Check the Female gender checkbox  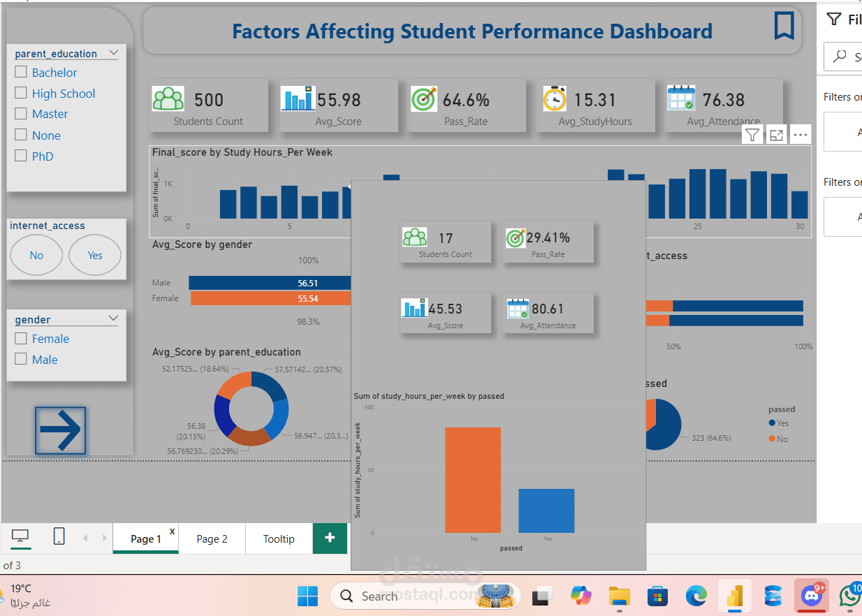[x=21, y=338]
